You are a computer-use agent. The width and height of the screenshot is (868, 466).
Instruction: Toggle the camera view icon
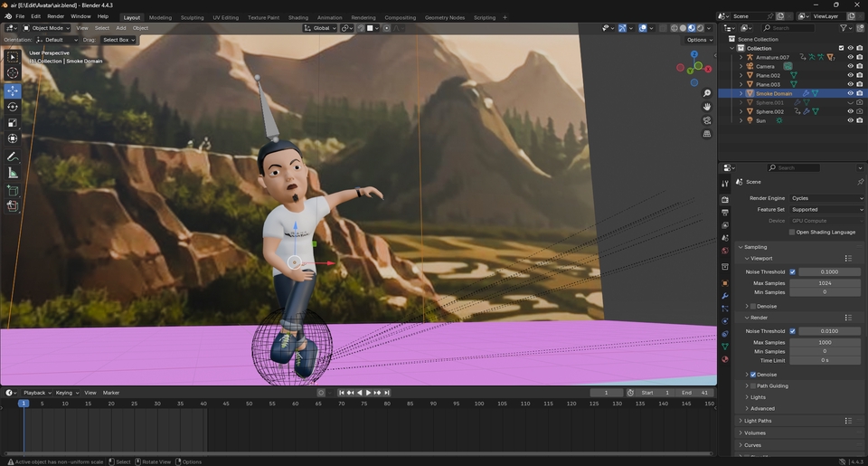pos(707,120)
